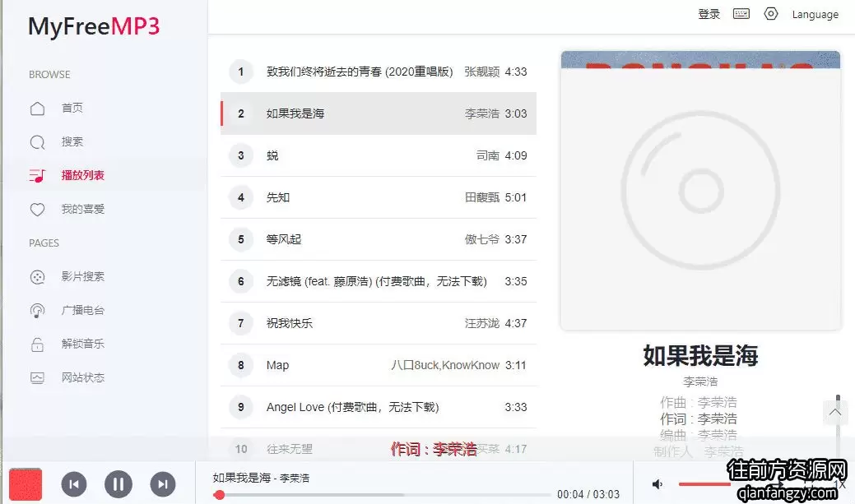Screen dimensions: 855x504
Task: Click the 00:04 / 03:03 time display
Action: point(588,494)
